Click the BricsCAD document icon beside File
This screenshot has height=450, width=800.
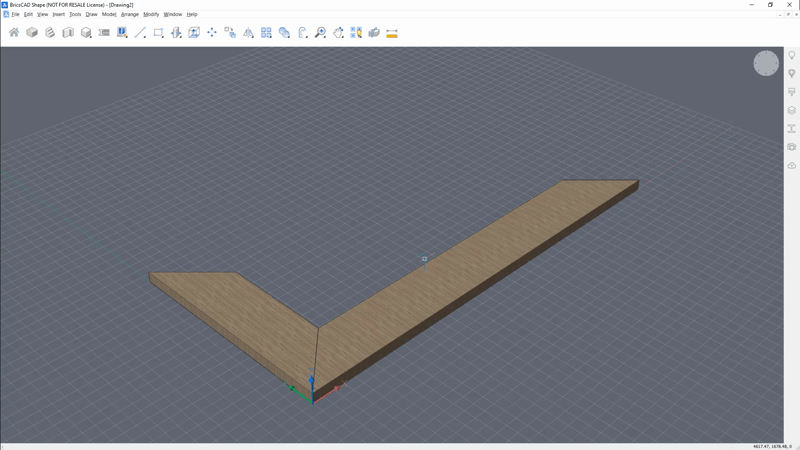coord(6,14)
